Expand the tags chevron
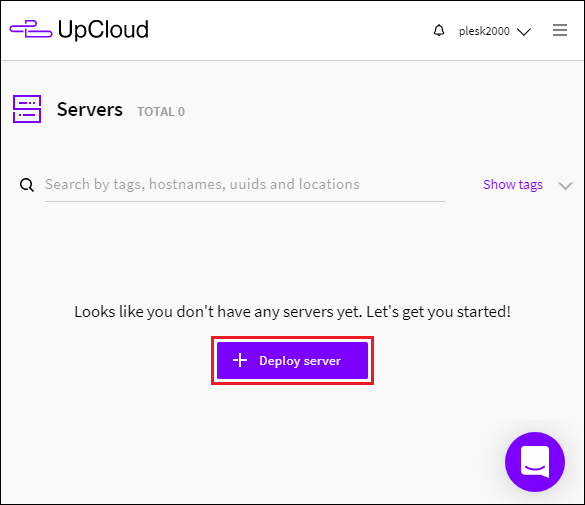The height and width of the screenshot is (505, 585). pos(565,186)
